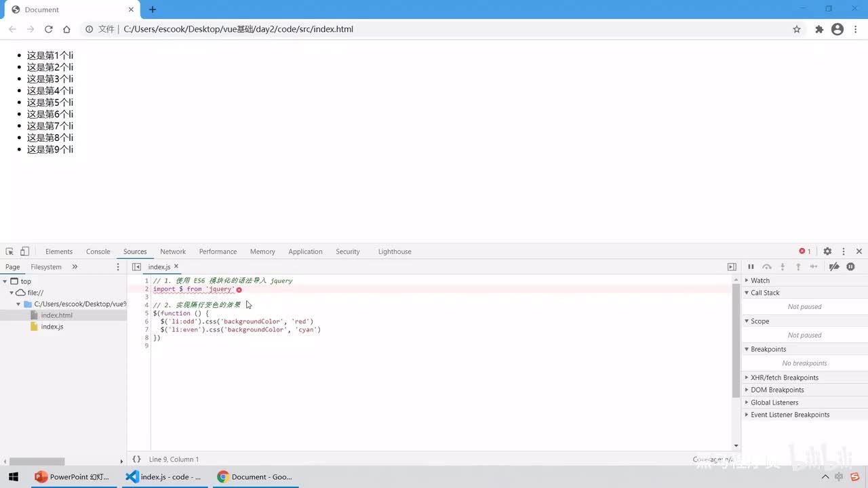Open the Application tab
The height and width of the screenshot is (488, 868).
coord(305,251)
